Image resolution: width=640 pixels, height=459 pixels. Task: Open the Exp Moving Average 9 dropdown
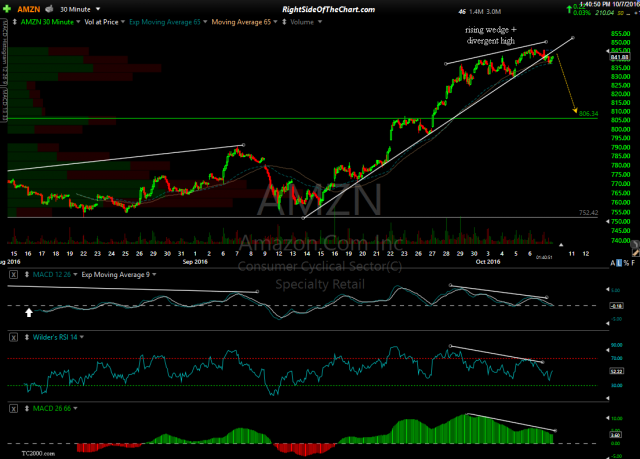tap(154, 275)
